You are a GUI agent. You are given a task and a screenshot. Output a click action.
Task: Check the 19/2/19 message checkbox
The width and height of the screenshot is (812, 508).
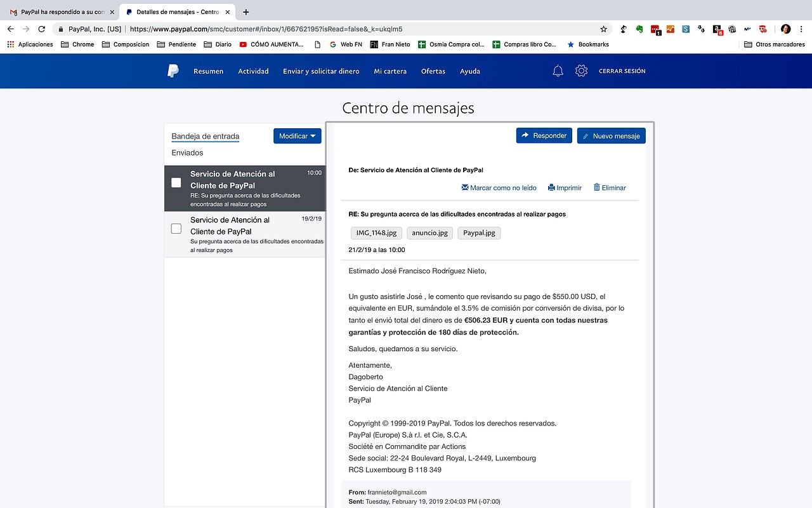coord(176,229)
